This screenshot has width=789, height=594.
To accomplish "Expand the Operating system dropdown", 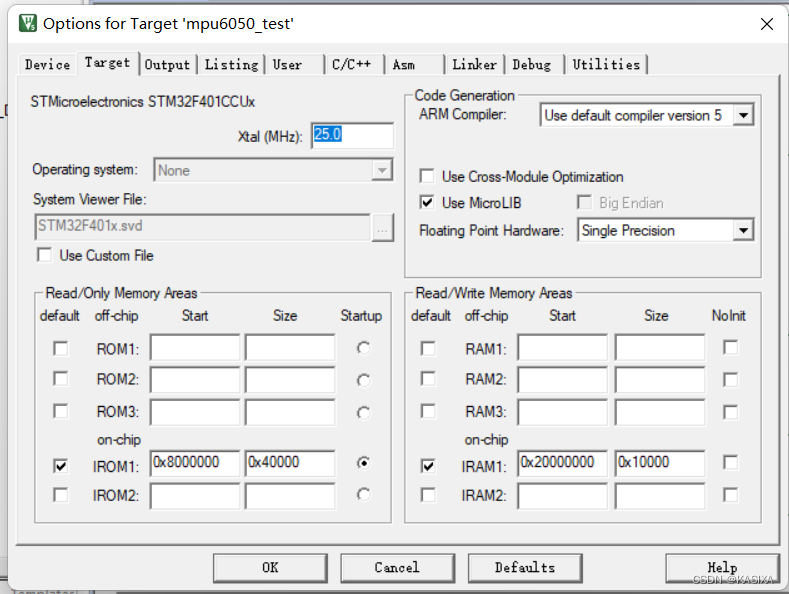I will [x=382, y=170].
